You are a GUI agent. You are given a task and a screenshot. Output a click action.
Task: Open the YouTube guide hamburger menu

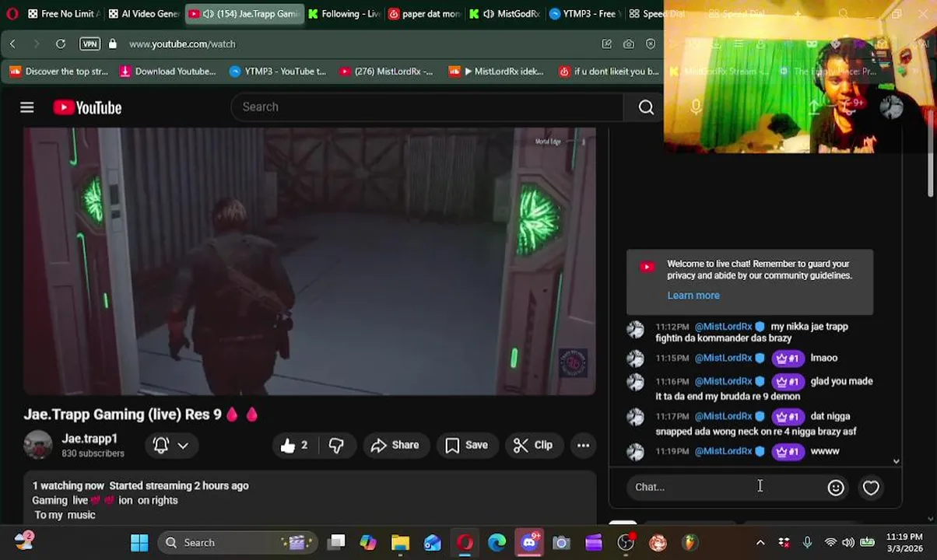27,107
